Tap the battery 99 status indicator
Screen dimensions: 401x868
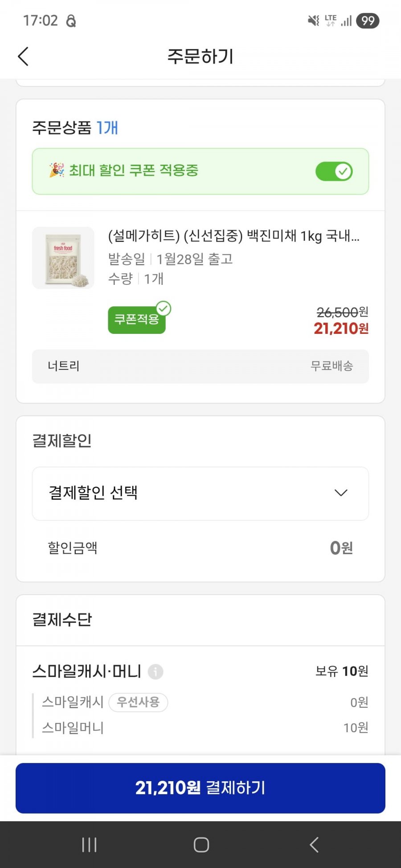click(x=368, y=20)
